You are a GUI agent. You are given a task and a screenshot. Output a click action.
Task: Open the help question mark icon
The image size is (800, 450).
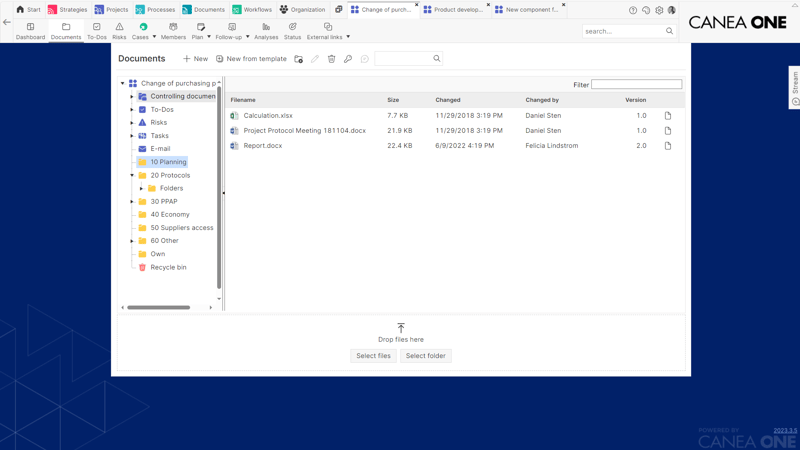[x=633, y=10]
